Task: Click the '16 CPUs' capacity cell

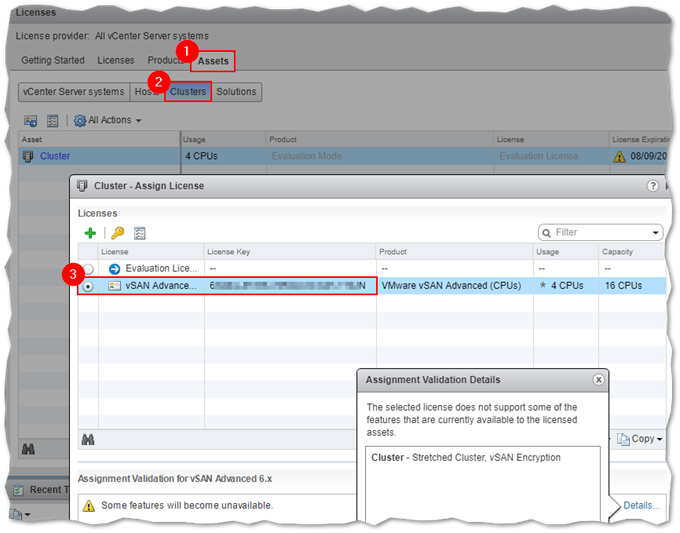Action: pos(631,286)
